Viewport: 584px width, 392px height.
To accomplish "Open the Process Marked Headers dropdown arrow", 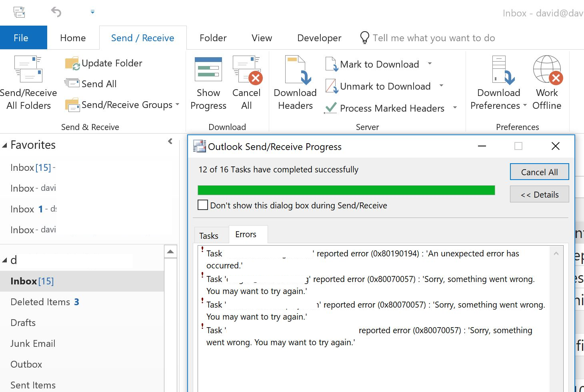I will pyautogui.click(x=455, y=108).
